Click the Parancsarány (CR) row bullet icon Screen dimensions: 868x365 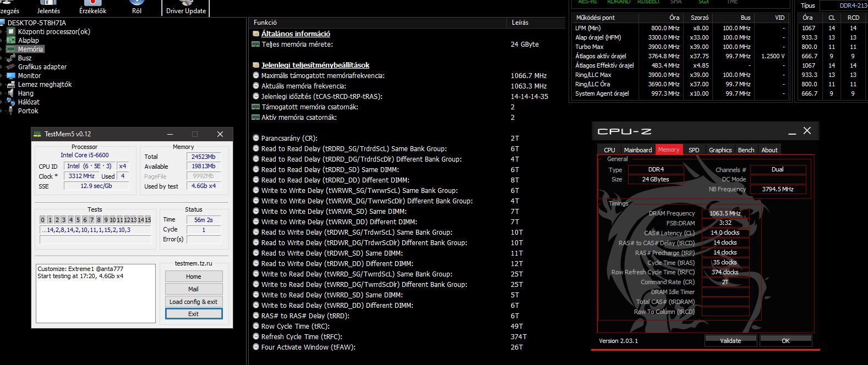click(x=255, y=138)
